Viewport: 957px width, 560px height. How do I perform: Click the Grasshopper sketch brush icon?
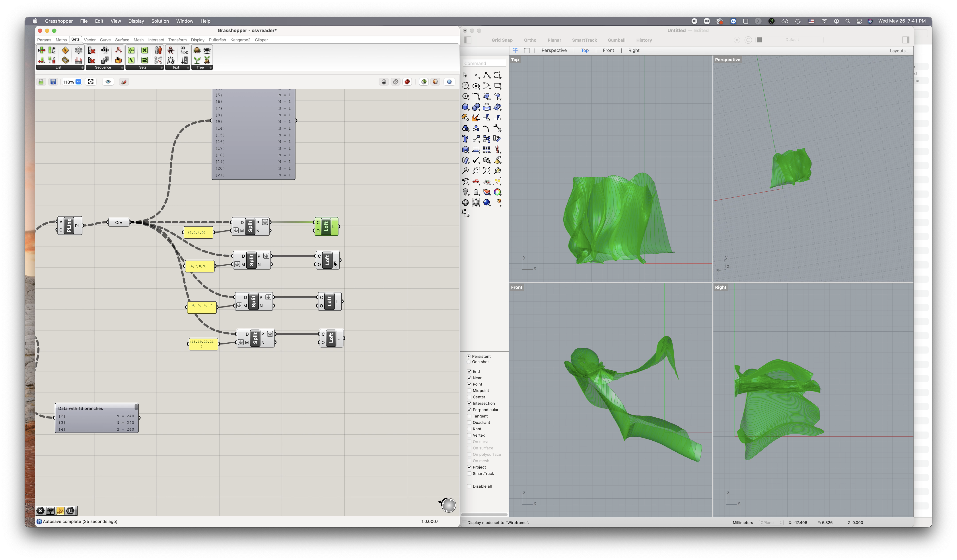coord(124,82)
